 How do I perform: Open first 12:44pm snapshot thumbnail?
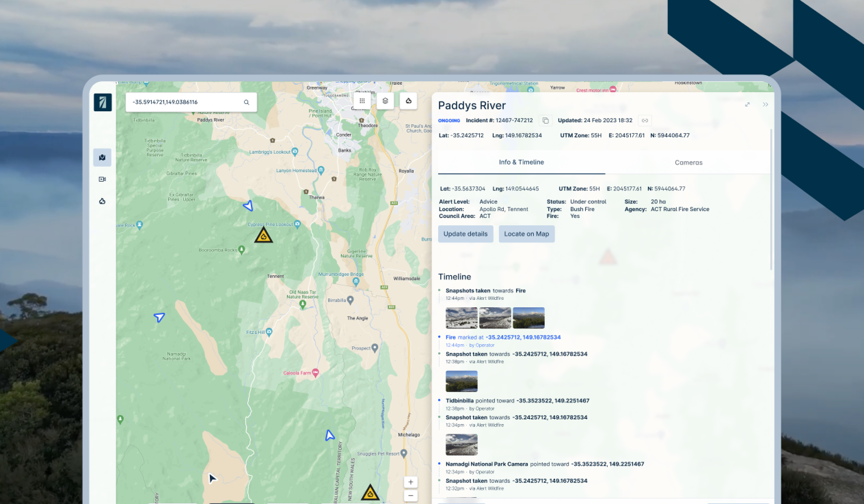[x=461, y=318]
